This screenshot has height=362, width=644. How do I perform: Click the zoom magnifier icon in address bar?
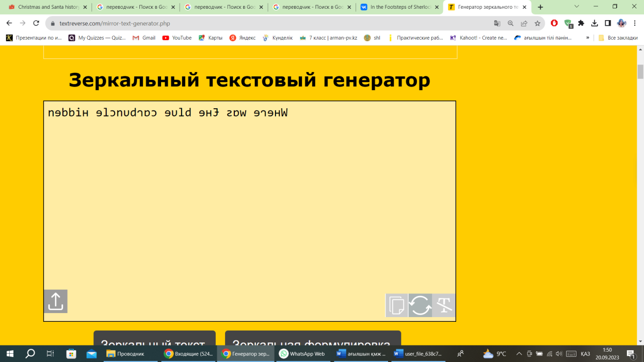click(x=510, y=23)
